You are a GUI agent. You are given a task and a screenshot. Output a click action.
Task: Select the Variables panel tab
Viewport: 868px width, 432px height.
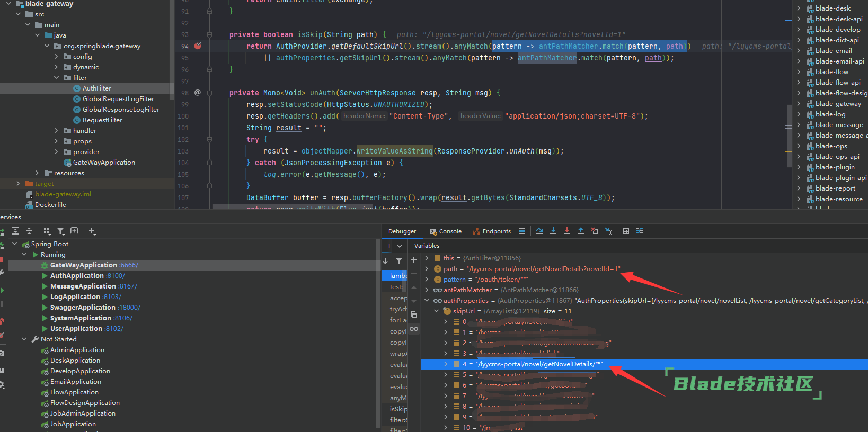pos(427,246)
